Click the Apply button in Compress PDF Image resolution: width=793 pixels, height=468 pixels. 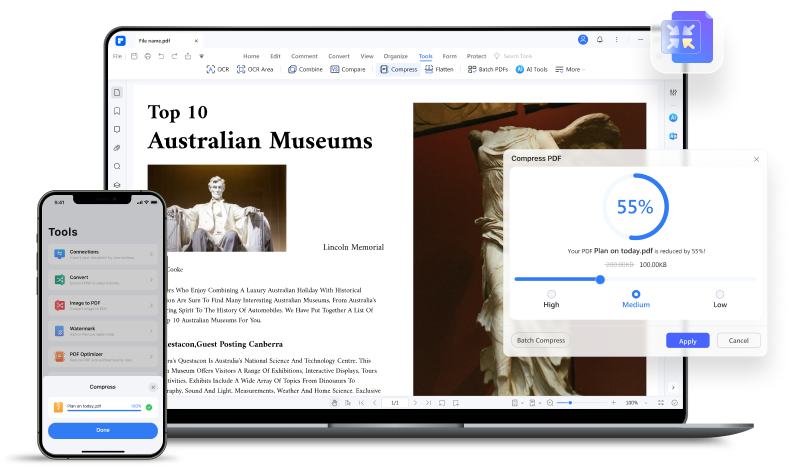click(687, 340)
